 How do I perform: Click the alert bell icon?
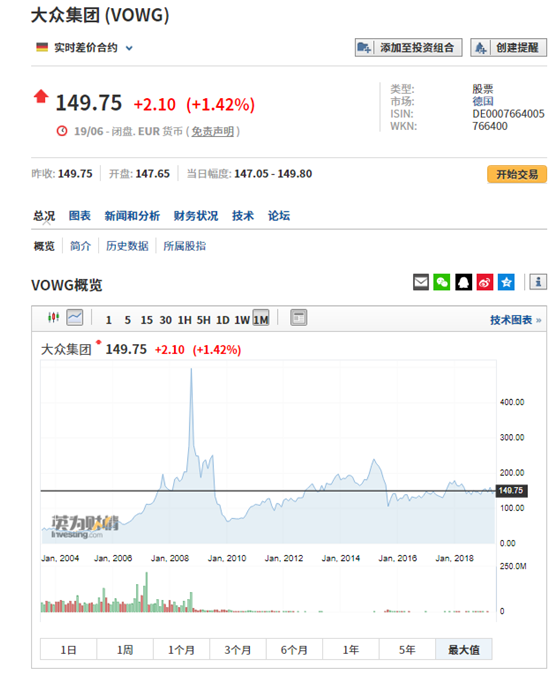[x=480, y=47]
